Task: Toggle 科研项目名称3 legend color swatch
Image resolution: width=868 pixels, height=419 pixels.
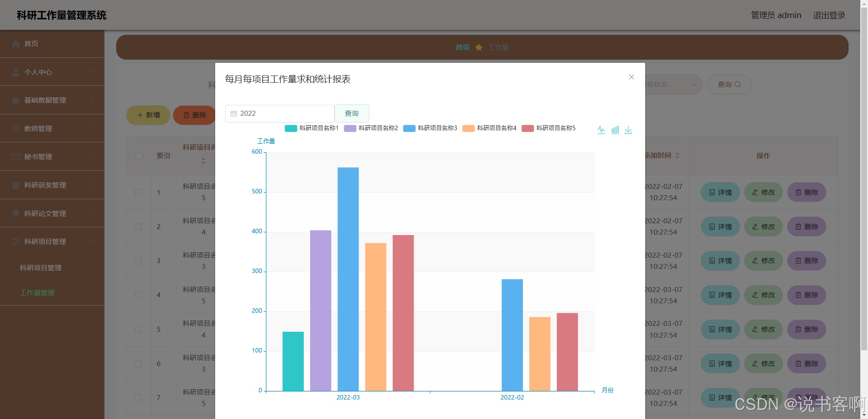Action: coord(409,128)
